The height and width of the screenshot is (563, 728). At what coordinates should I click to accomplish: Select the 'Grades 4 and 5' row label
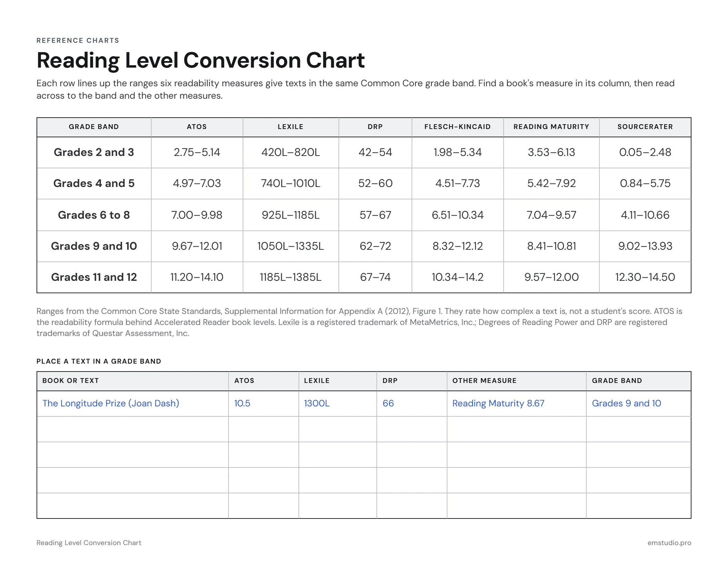[94, 183]
